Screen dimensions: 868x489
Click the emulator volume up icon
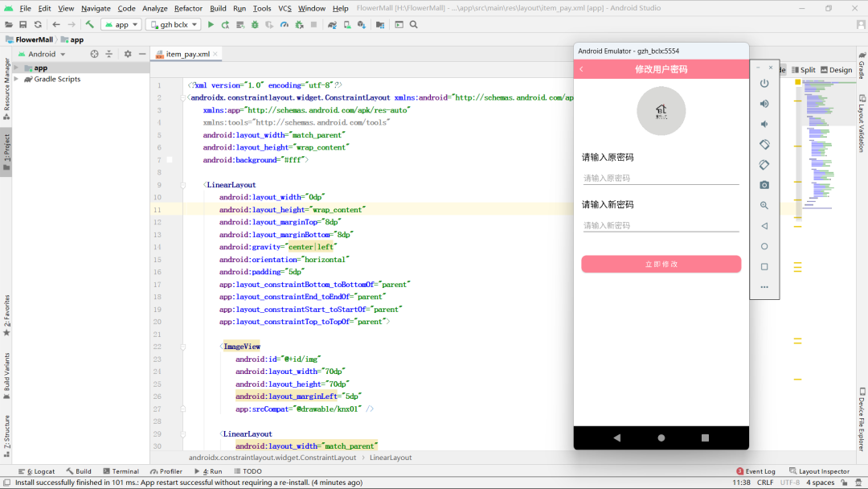[764, 104]
